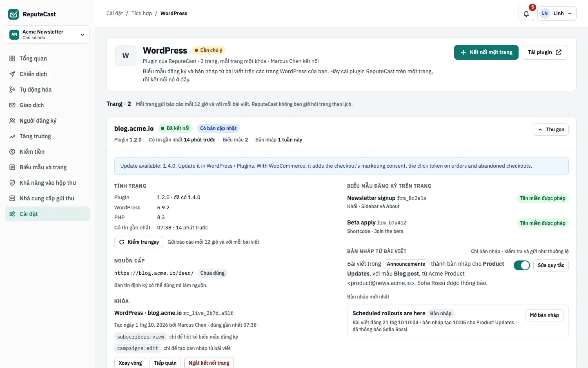The height and width of the screenshot is (368, 588).
Task: Click the Tích hợp breadcrumb
Action: 142,13
